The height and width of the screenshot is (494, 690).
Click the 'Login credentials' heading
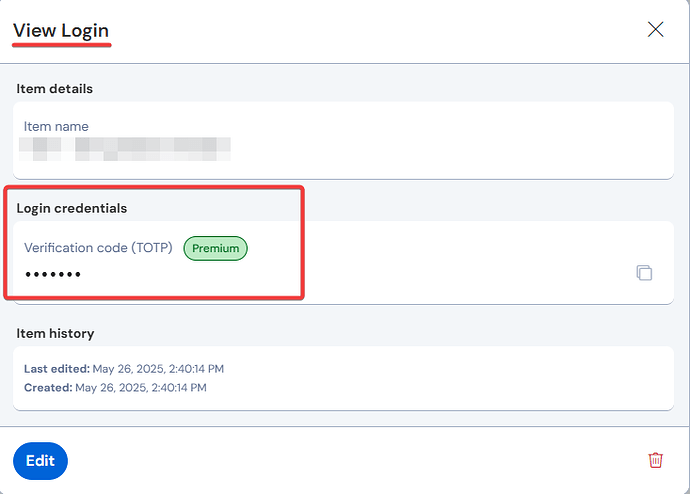[72, 208]
